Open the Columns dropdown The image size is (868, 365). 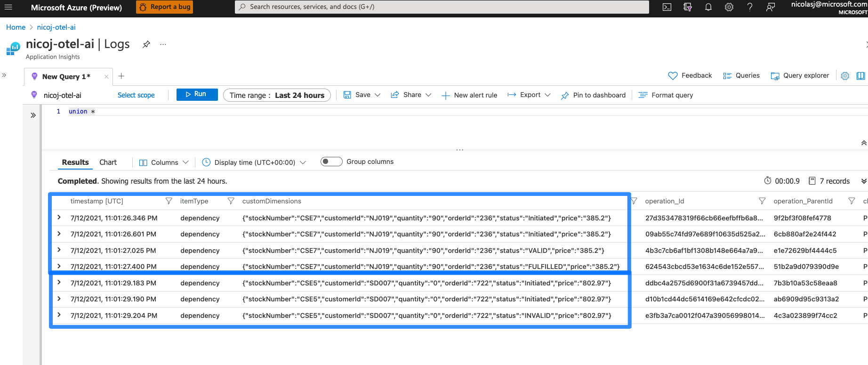pos(164,162)
